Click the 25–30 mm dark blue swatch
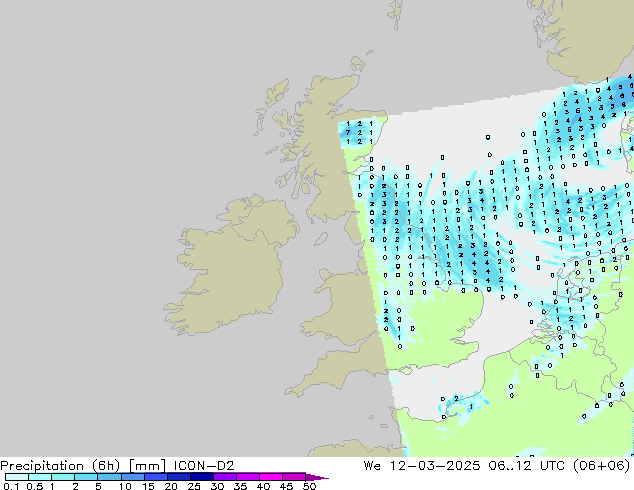The image size is (634, 490). [x=201, y=477]
